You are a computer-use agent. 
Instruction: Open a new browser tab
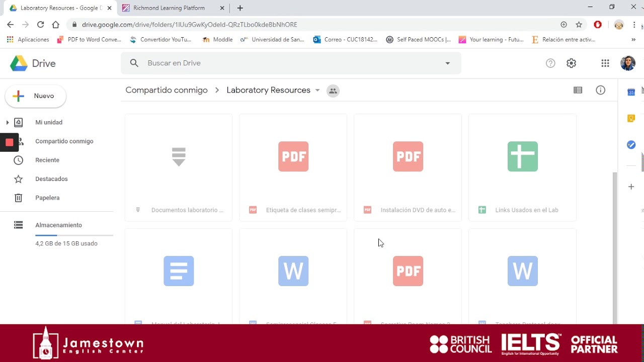pyautogui.click(x=240, y=8)
